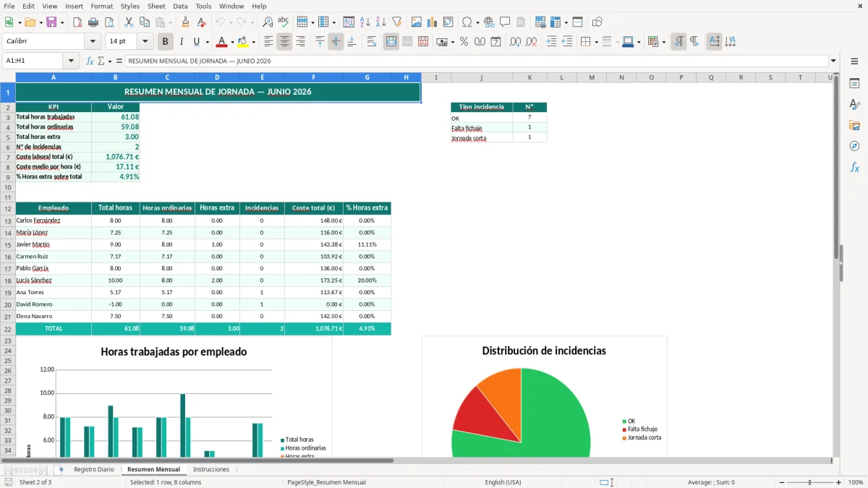Viewport: 868px width, 488px height.
Task: Insert Image from toolbar
Action: (416, 22)
